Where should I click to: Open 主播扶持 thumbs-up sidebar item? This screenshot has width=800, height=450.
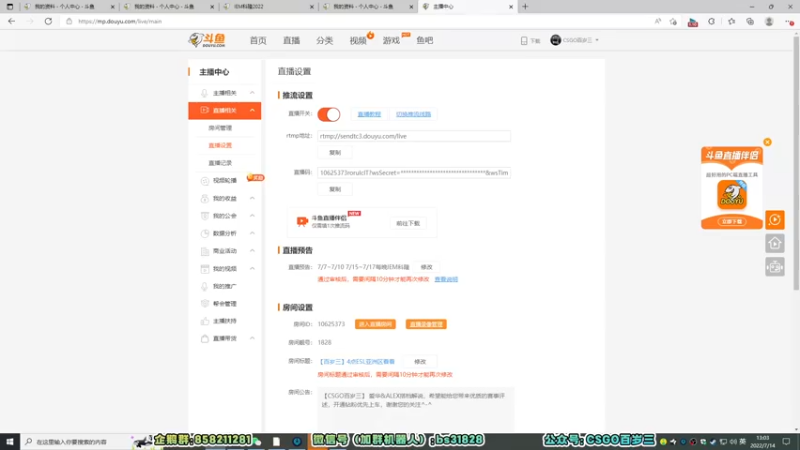click(x=224, y=321)
